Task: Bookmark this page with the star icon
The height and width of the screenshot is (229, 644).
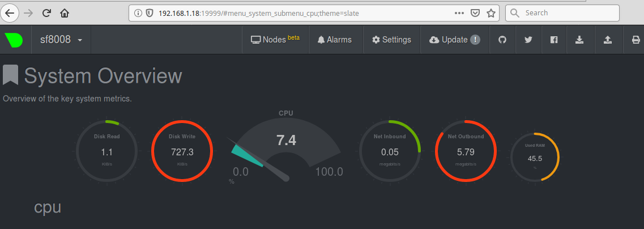Action: coord(491,12)
